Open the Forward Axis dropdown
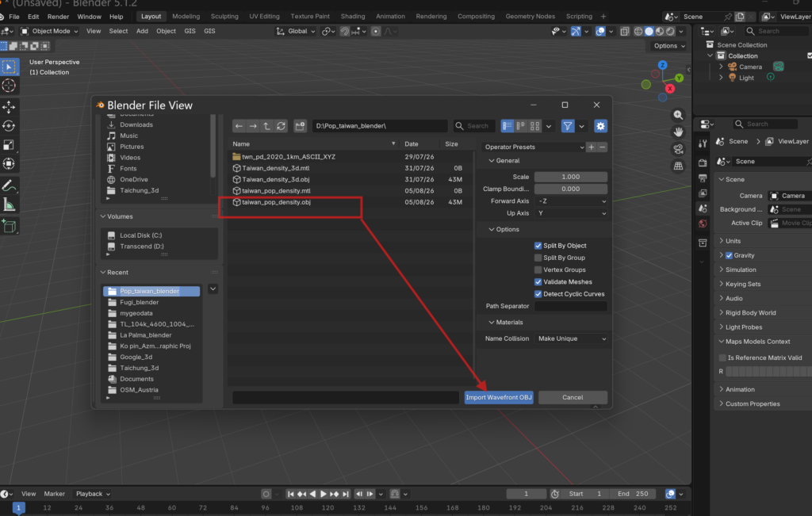This screenshot has height=516, width=812. tap(571, 201)
